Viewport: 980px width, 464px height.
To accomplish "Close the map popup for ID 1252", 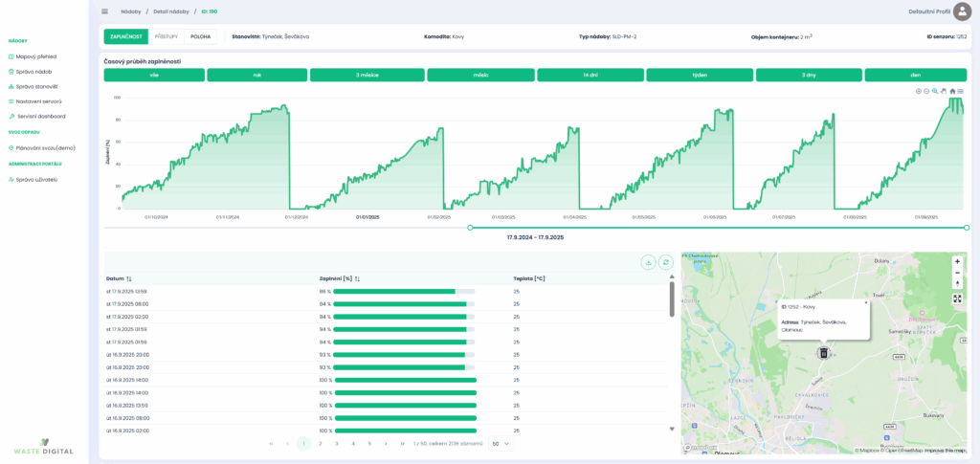I will point(865,302).
